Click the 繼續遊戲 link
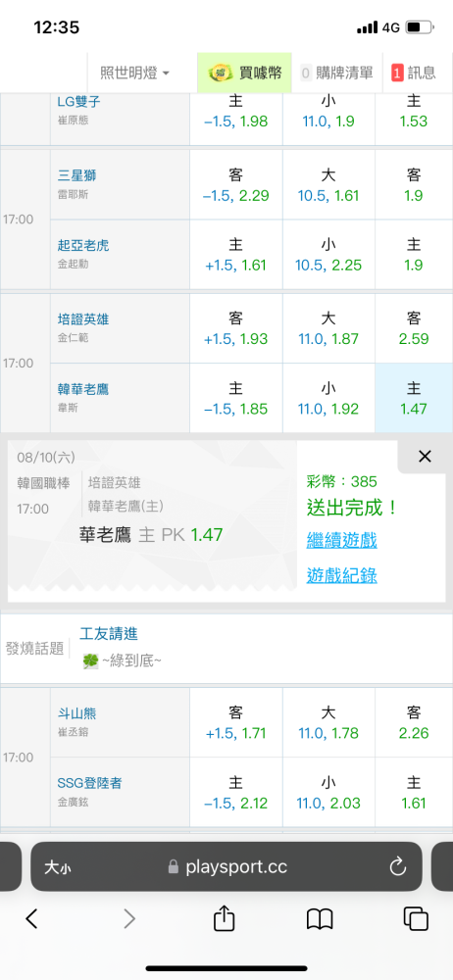Image resolution: width=453 pixels, height=980 pixels. coord(341,540)
